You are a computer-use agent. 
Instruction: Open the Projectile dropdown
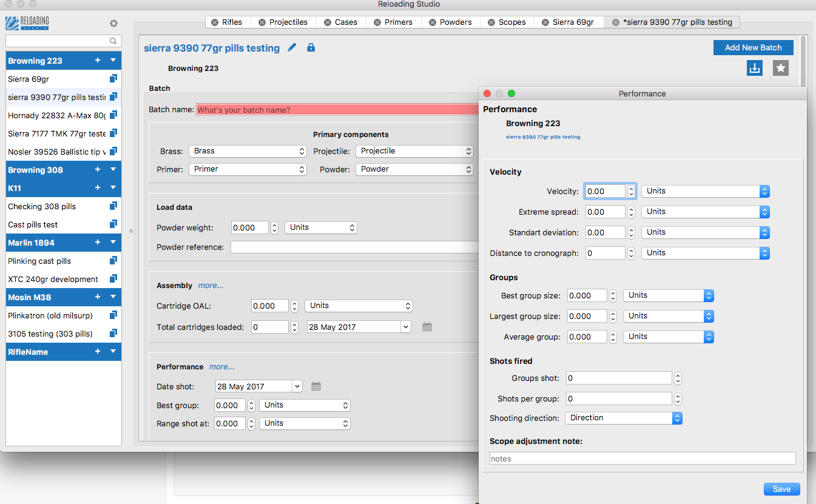(414, 151)
